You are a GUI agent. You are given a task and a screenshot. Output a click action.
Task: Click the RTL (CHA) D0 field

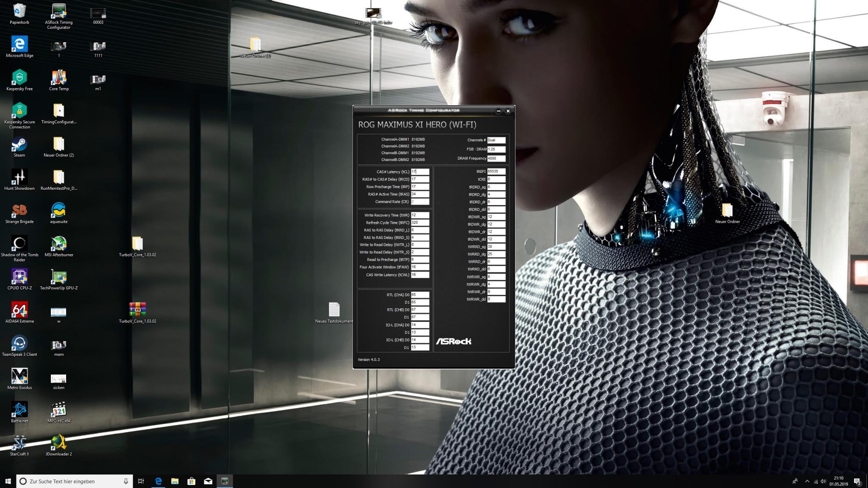420,295
